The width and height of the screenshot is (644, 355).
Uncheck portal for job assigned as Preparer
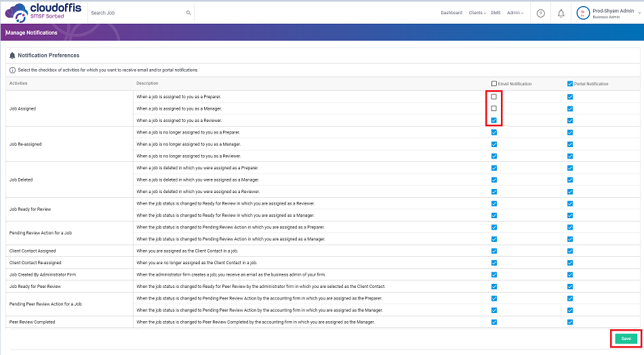coord(570,97)
